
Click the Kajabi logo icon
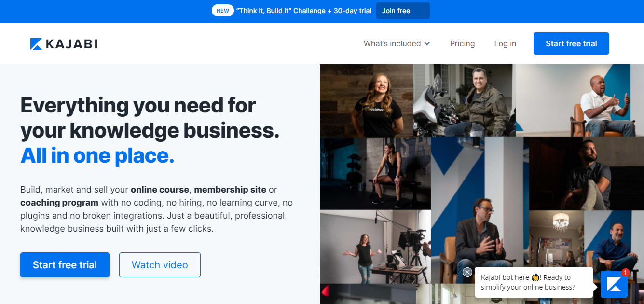[36, 44]
